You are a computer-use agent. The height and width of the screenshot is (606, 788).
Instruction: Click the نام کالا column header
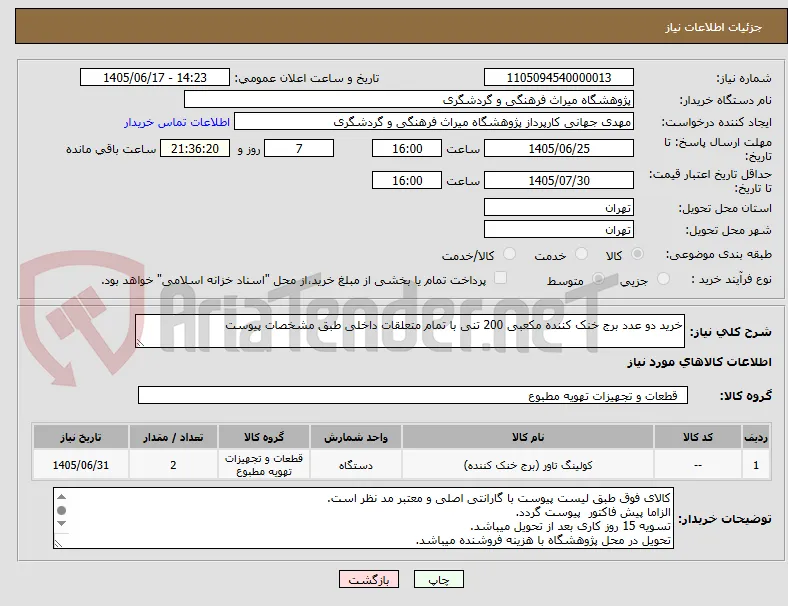tap(528, 437)
